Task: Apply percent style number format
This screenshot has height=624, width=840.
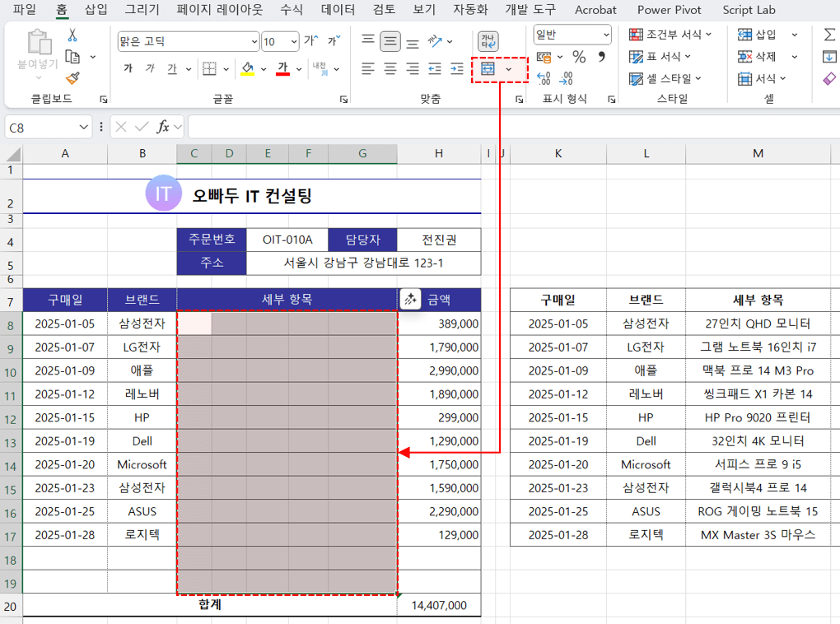Action: 579,57
